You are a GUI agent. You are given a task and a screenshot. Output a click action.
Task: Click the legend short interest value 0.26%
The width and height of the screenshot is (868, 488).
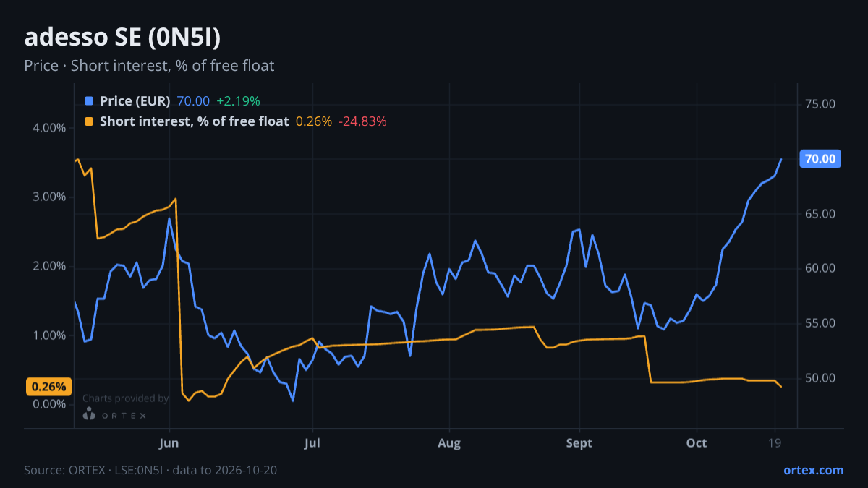pos(314,121)
